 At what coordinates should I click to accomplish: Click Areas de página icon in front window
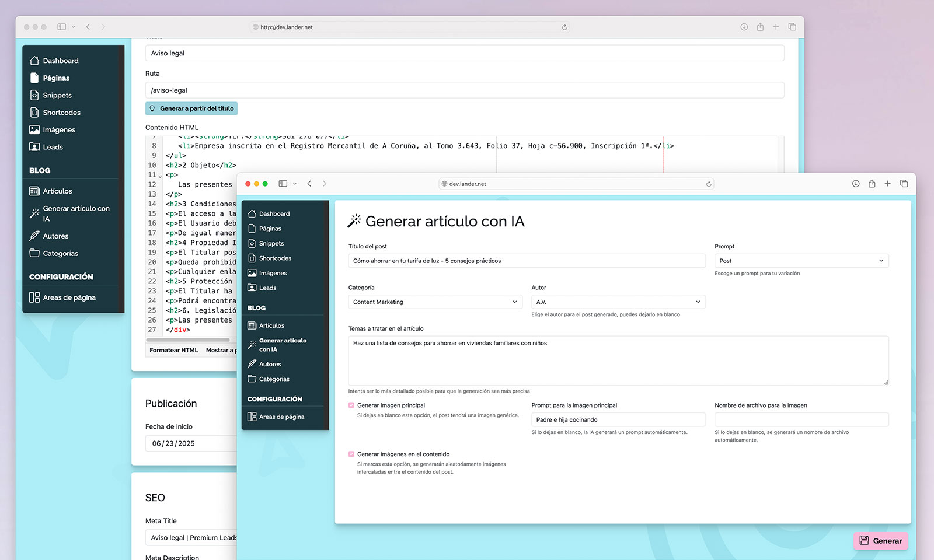coord(252,416)
